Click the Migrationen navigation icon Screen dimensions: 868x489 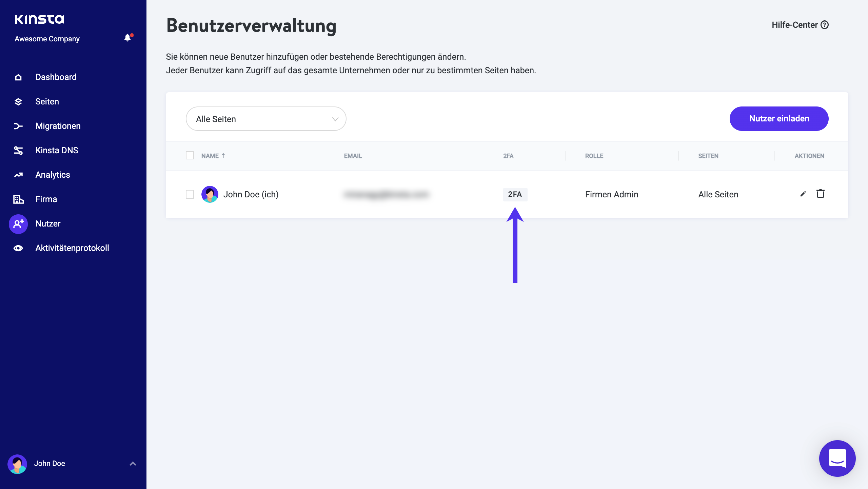18,126
